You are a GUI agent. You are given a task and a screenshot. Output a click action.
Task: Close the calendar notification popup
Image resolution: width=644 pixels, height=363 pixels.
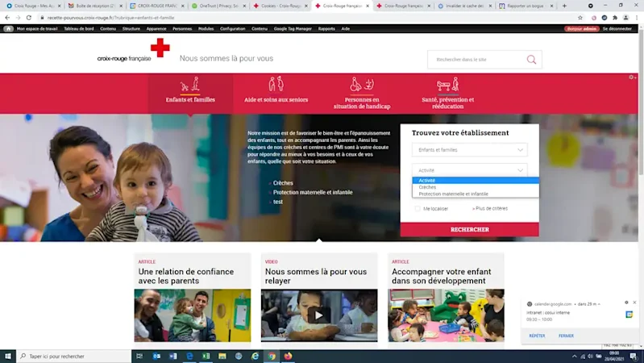634,302
